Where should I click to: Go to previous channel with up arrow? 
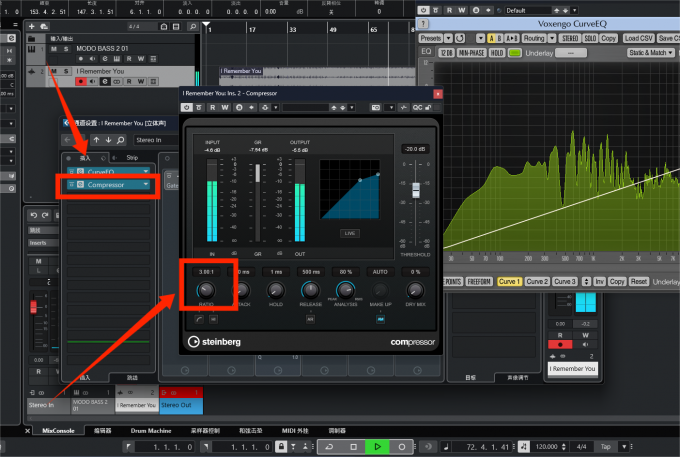coord(96,140)
